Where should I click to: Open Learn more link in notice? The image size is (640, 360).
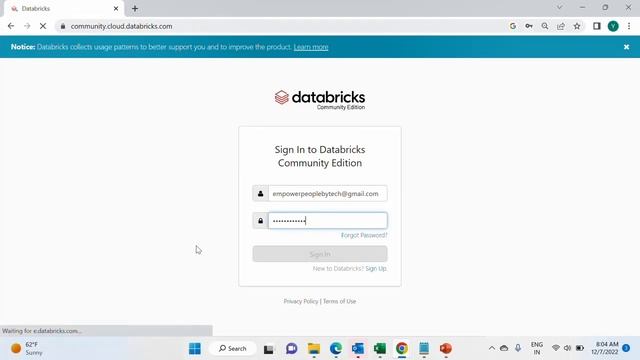(x=311, y=47)
